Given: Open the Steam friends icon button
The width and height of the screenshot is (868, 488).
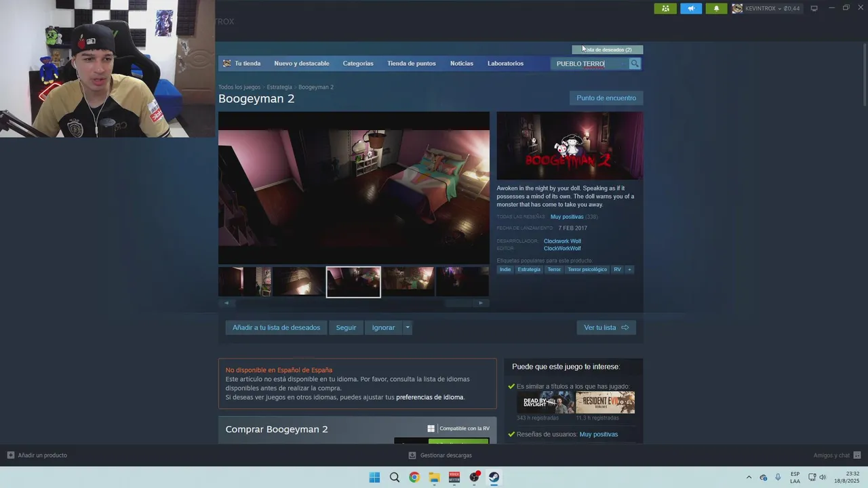Looking at the screenshot, I should point(665,8).
